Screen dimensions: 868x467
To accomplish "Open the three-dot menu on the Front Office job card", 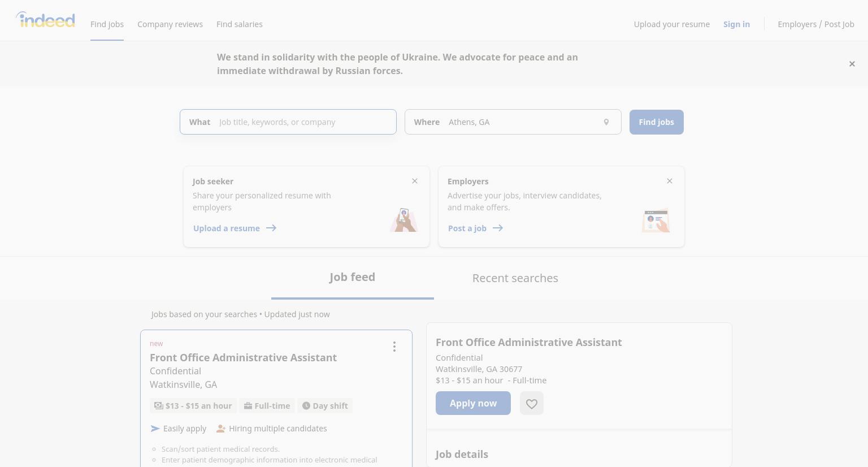I will click(394, 347).
